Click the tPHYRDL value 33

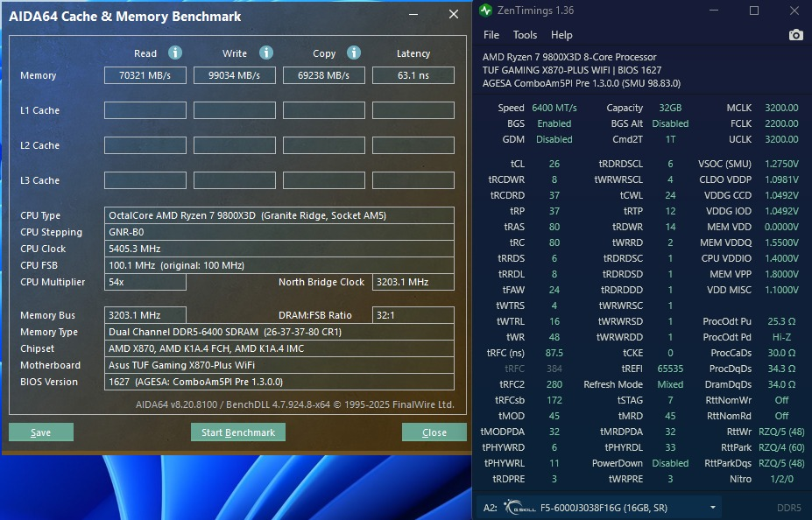click(x=670, y=447)
